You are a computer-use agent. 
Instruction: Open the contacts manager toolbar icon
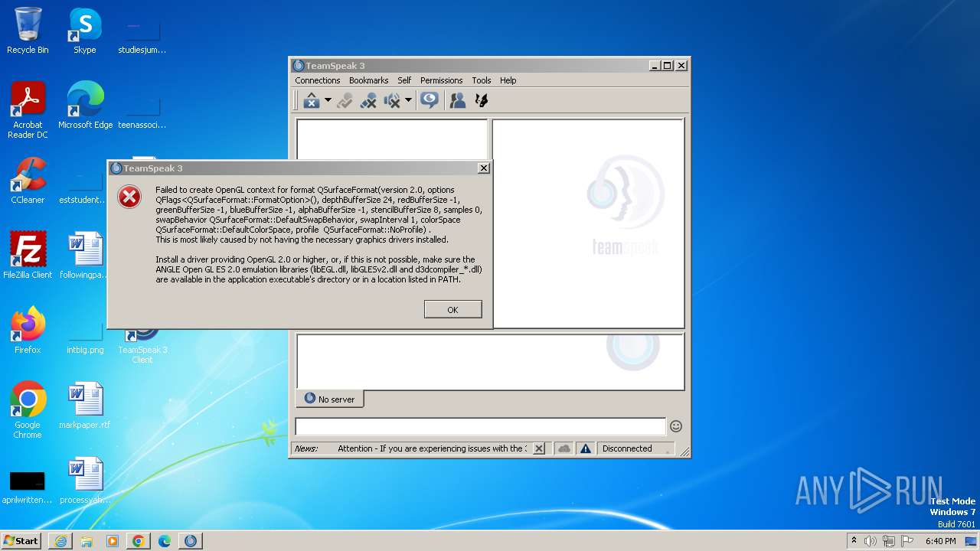pyautogui.click(x=458, y=100)
